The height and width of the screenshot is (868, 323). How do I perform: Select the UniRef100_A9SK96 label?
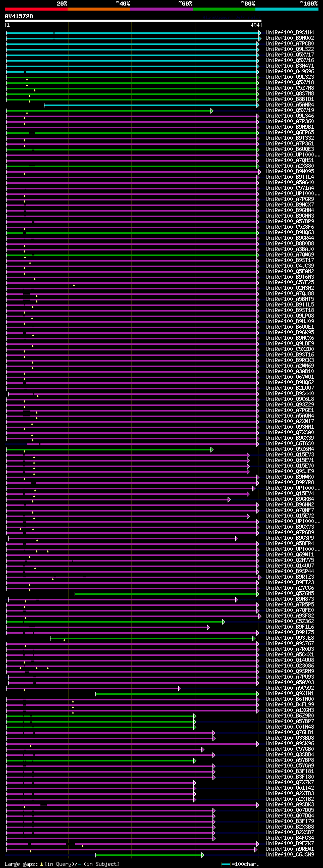tap(290, 743)
